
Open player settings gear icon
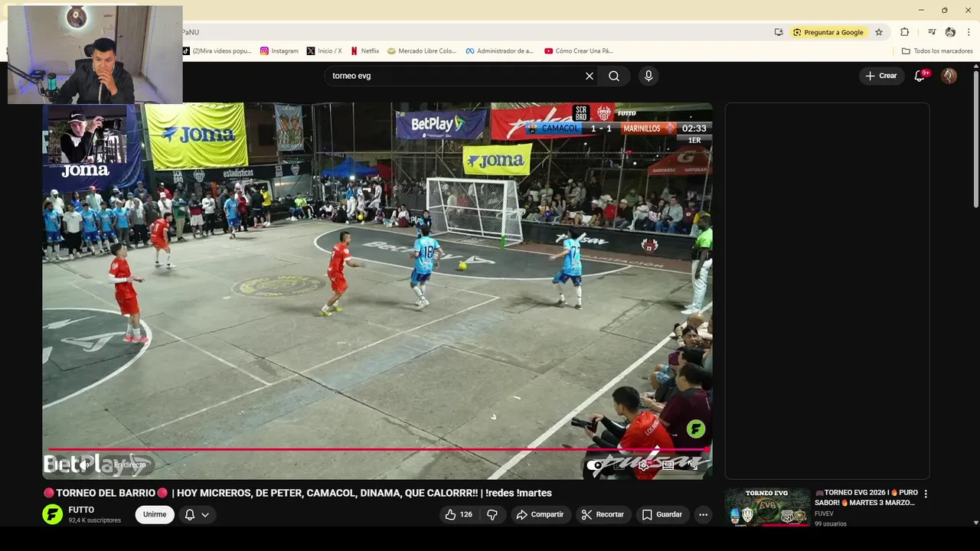tap(643, 465)
